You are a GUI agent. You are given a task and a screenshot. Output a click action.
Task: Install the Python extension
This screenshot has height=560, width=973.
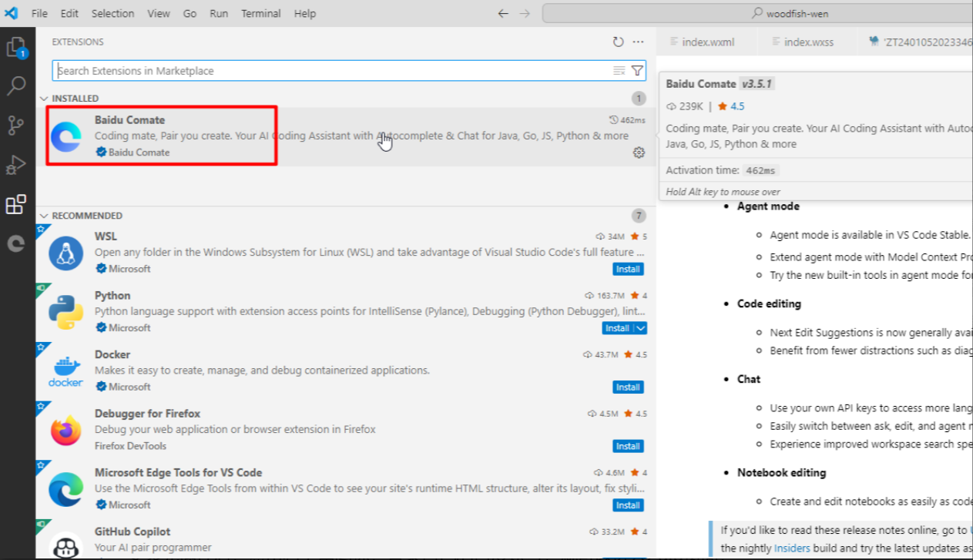click(618, 328)
